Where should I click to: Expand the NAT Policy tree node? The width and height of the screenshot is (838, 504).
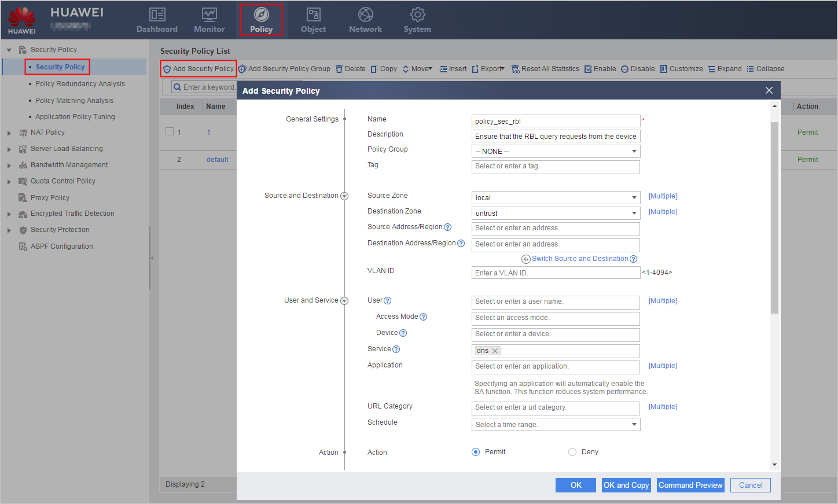[x=9, y=133]
